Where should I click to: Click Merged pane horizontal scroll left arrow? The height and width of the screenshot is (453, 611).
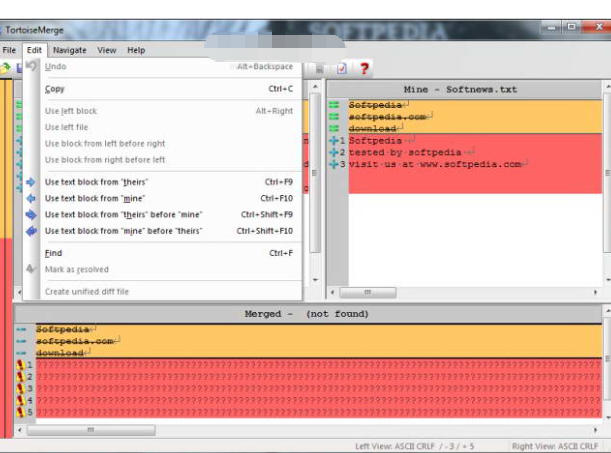(x=20, y=430)
